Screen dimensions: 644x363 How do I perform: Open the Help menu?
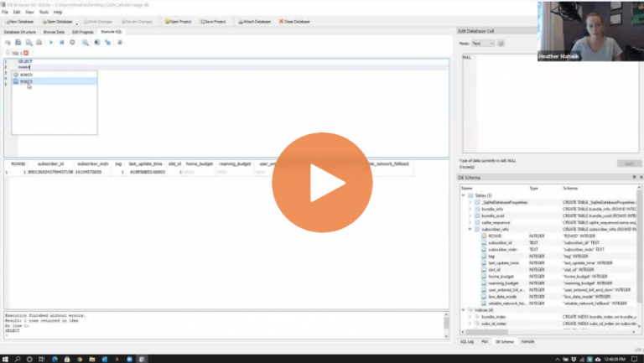pos(58,13)
